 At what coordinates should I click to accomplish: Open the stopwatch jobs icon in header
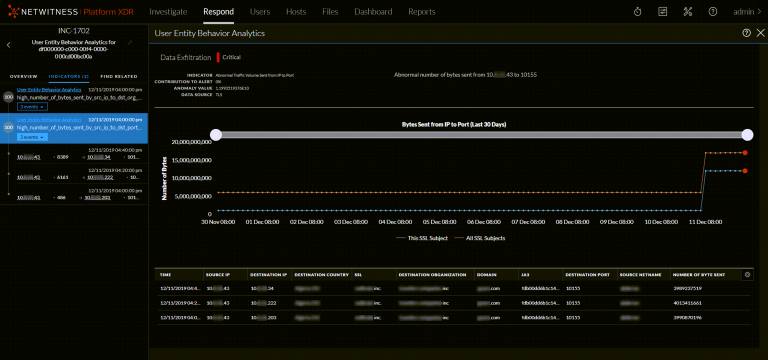point(637,12)
